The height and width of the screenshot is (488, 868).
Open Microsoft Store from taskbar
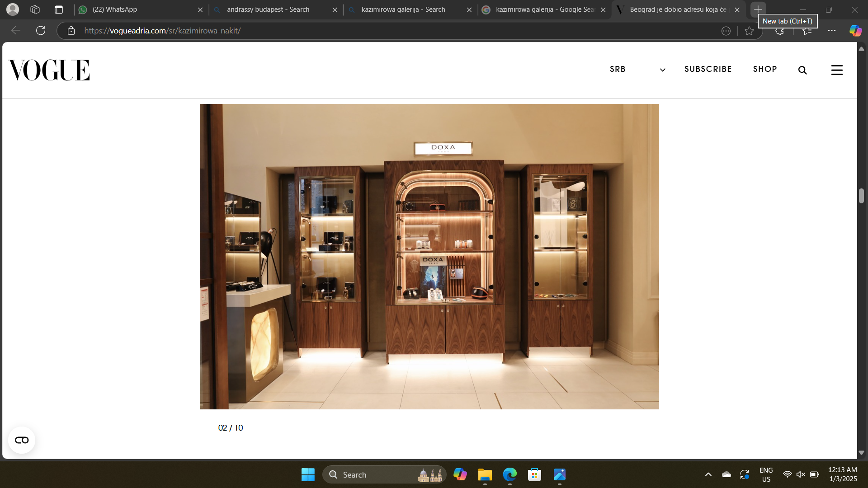(x=535, y=474)
